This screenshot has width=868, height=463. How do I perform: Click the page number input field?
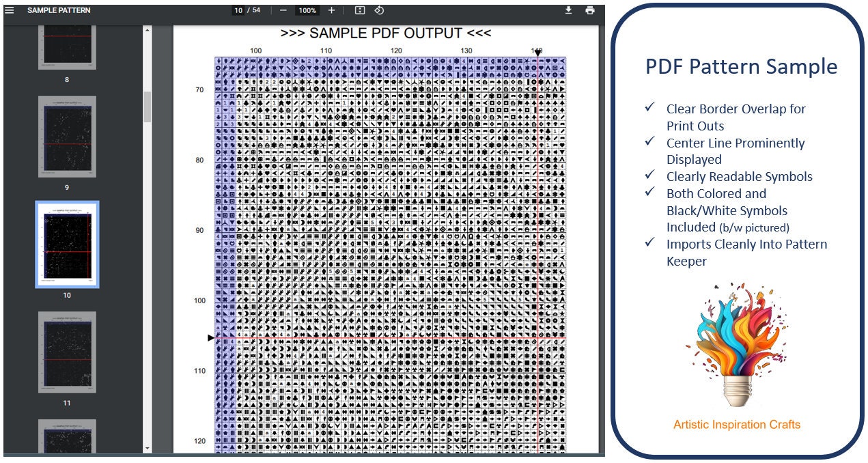coord(238,10)
